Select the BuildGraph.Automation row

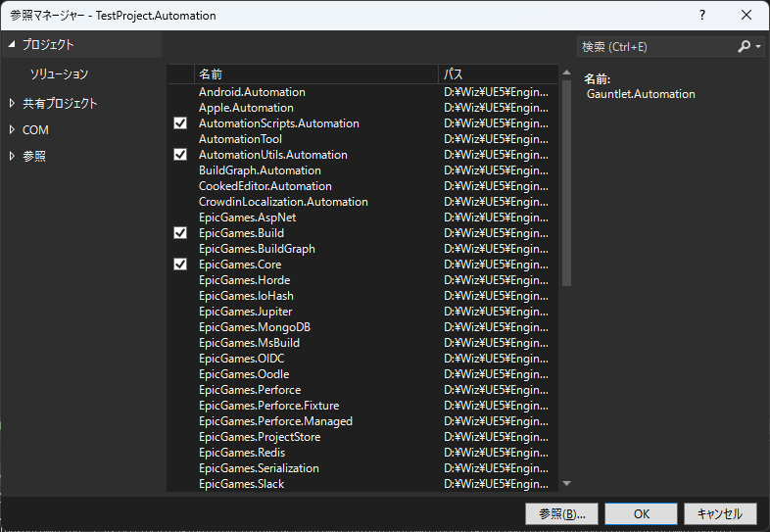click(x=363, y=170)
